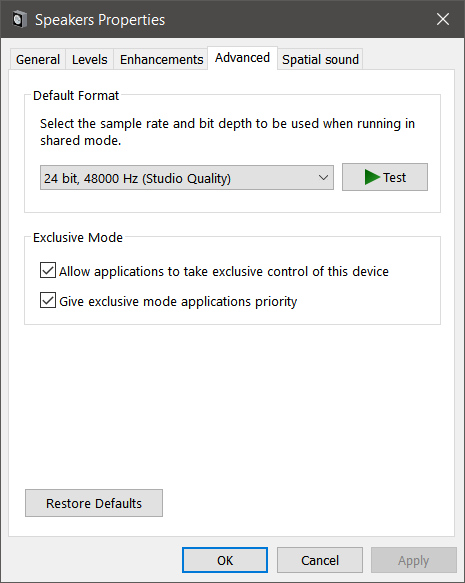Click the Cancel button
This screenshot has width=465, height=583.
click(x=320, y=560)
